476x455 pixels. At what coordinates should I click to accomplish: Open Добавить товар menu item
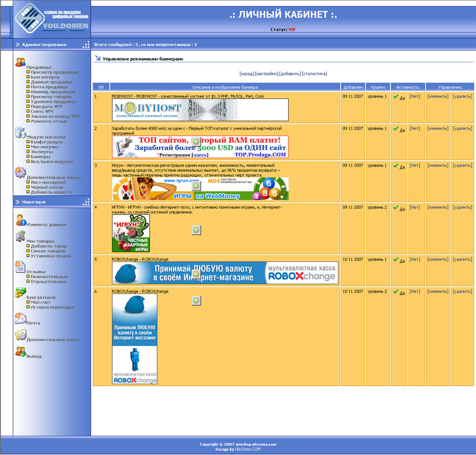pyautogui.click(x=49, y=246)
